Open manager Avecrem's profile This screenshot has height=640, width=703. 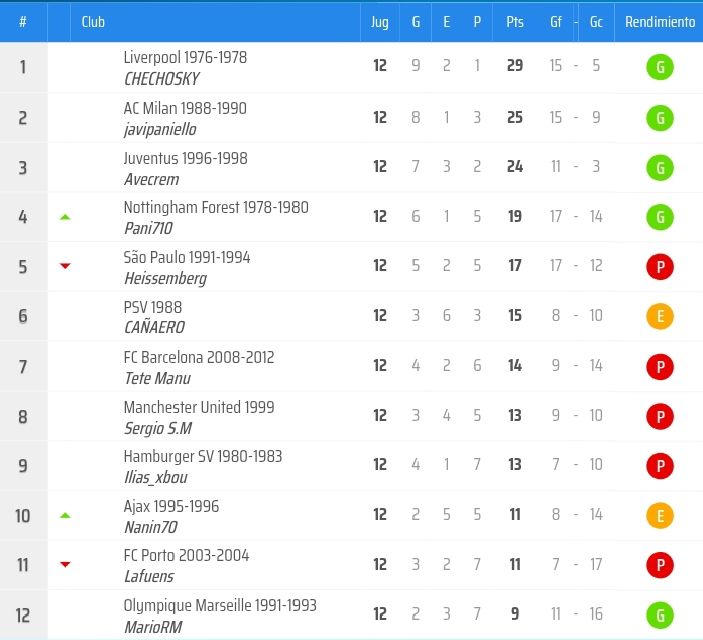[151, 179]
